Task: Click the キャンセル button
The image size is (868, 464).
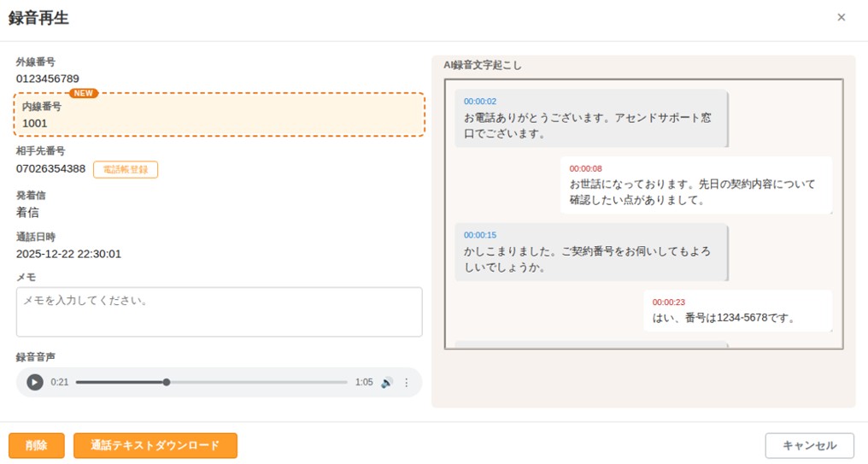Action: pos(809,445)
